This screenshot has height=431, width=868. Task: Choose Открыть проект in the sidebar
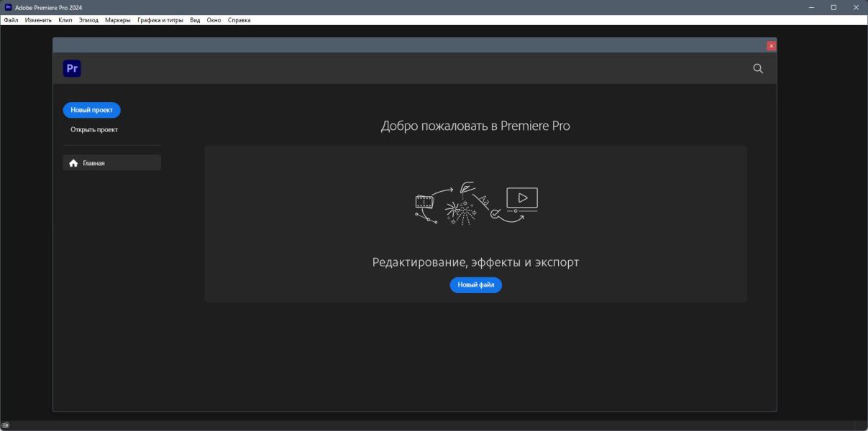[x=94, y=130]
